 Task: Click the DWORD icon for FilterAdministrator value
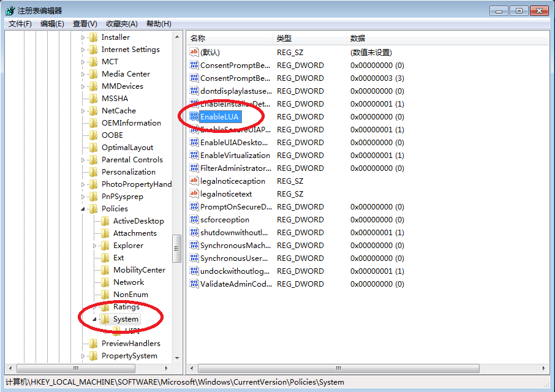(x=195, y=168)
